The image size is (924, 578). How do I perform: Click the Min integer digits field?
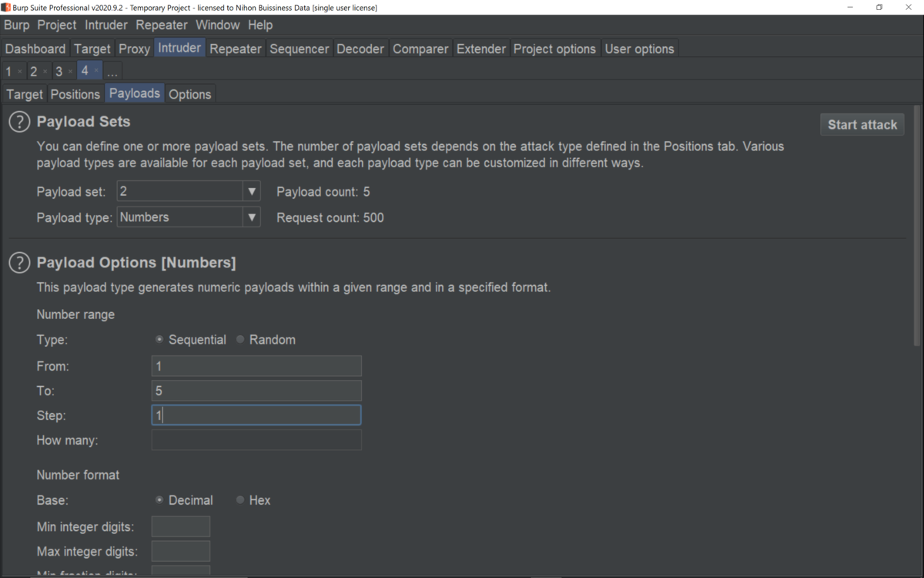coord(181,527)
